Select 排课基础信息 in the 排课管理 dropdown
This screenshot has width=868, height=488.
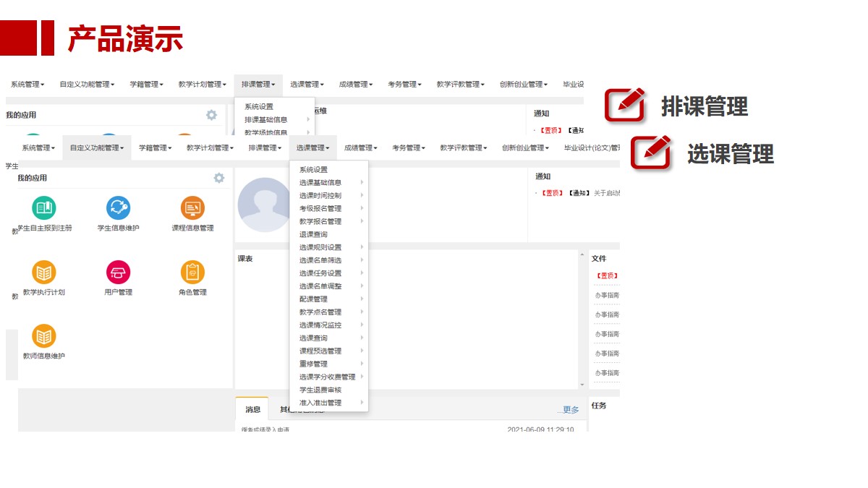click(265, 120)
